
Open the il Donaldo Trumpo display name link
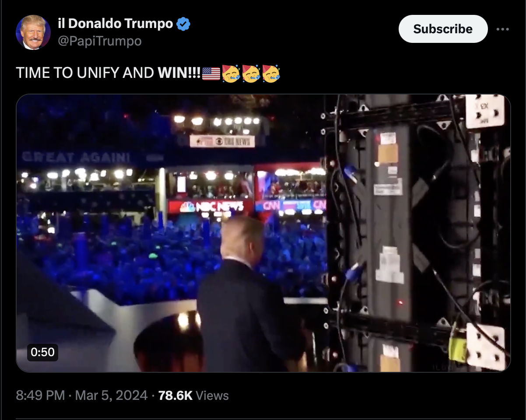(x=116, y=24)
